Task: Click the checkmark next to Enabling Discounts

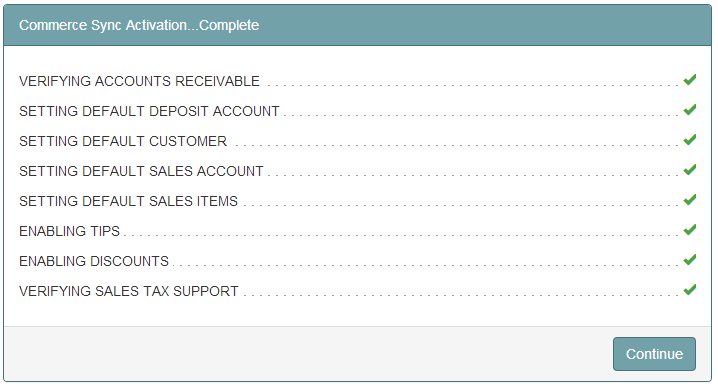Action: pos(690,260)
